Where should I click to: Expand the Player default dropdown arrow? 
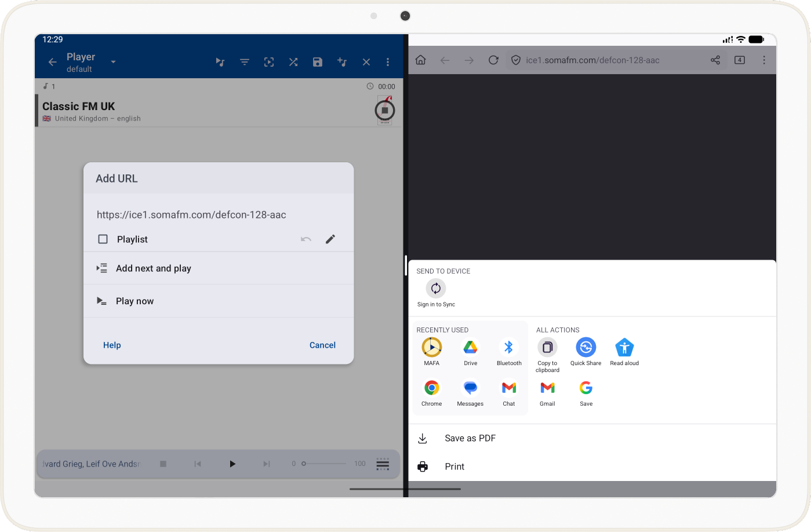pos(113,62)
